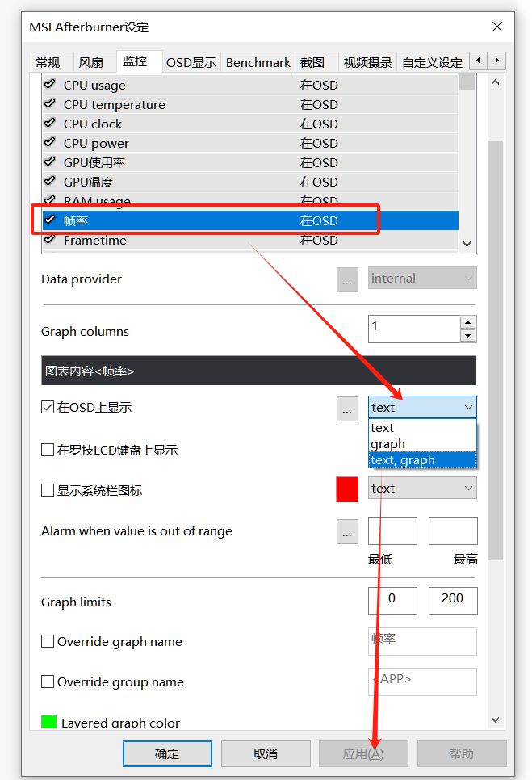Select the Frametime row text
The width and height of the screenshot is (532, 780).
pyautogui.click(x=95, y=241)
